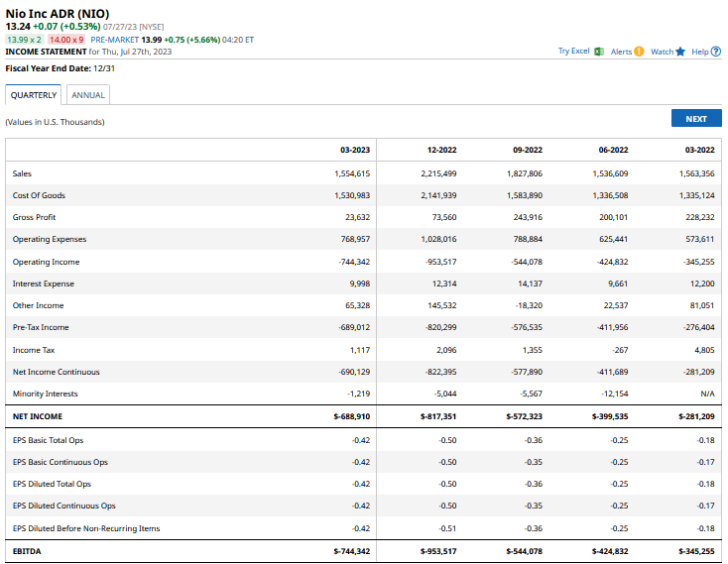Click the green 13.99 x 2 bid box
The width and height of the screenshot is (728, 564).
[25, 40]
